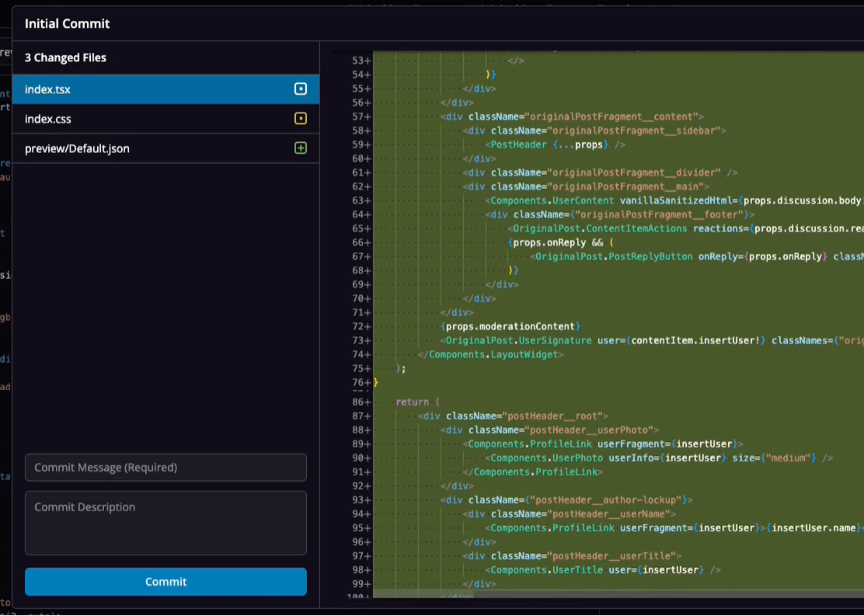The height and width of the screenshot is (616, 864).
Task: Click Components.UserPhoto on line 90
Action: (547, 458)
